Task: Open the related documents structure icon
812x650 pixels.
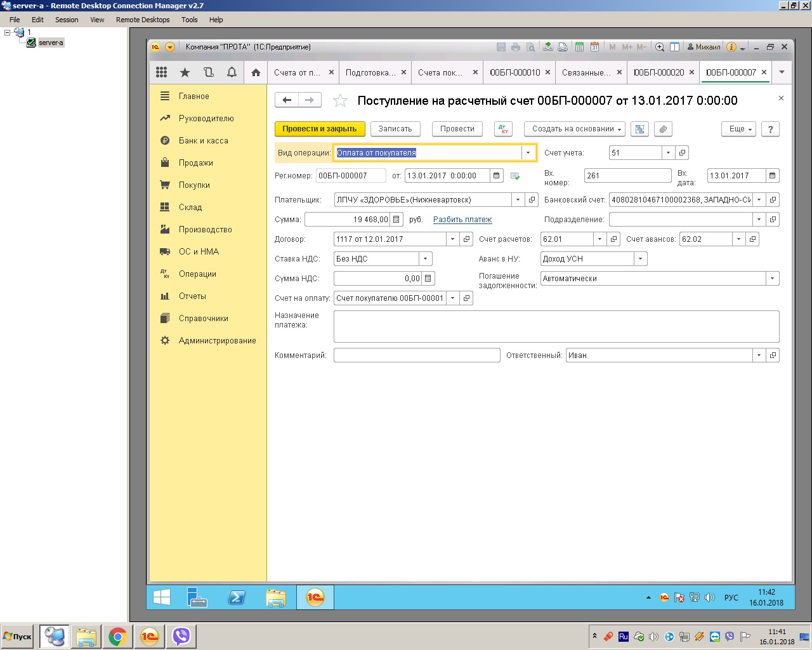Action: coord(639,129)
